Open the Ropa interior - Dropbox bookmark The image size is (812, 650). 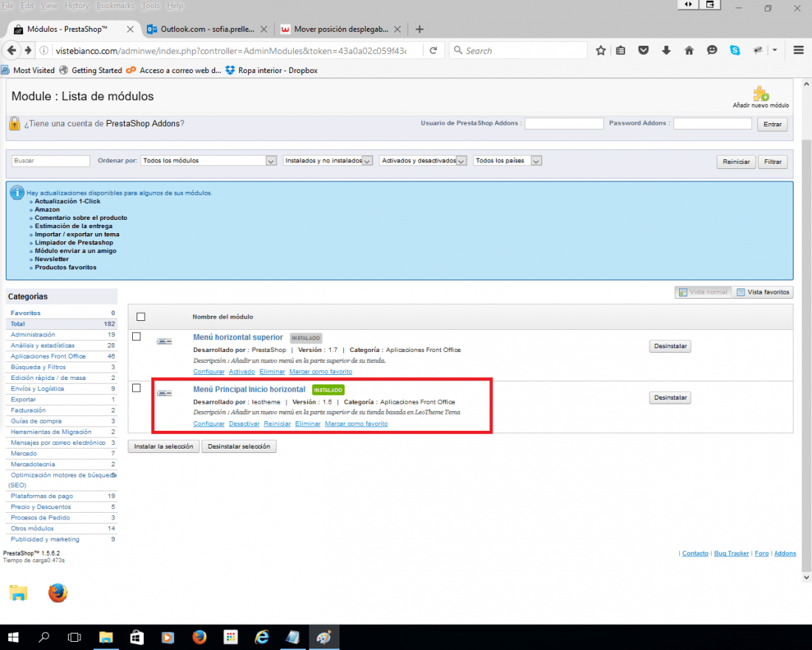coord(272,70)
